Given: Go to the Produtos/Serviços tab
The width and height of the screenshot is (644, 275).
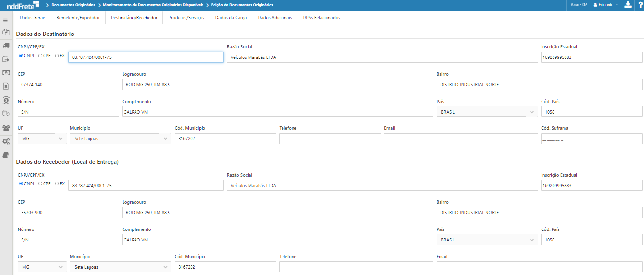Looking at the screenshot, I should (x=186, y=18).
